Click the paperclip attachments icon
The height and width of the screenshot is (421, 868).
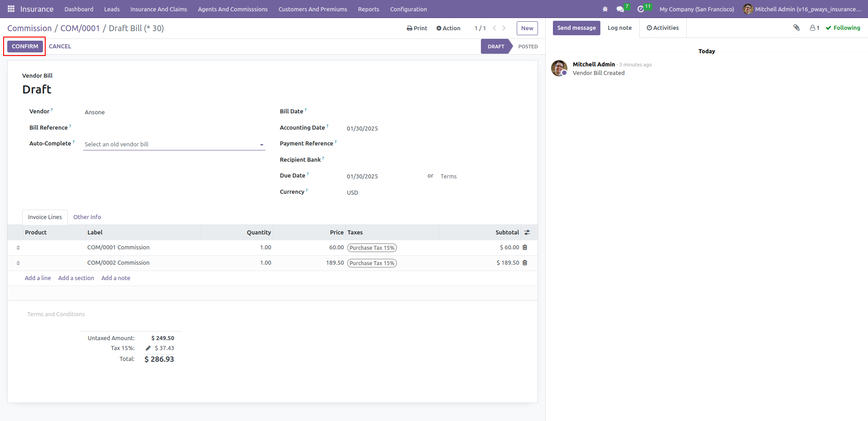coord(797,28)
